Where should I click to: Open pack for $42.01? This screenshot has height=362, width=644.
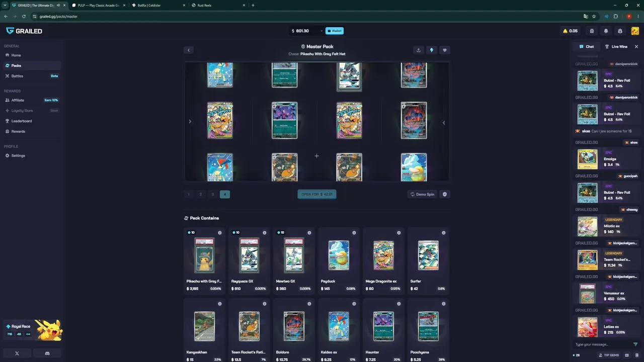(317, 194)
